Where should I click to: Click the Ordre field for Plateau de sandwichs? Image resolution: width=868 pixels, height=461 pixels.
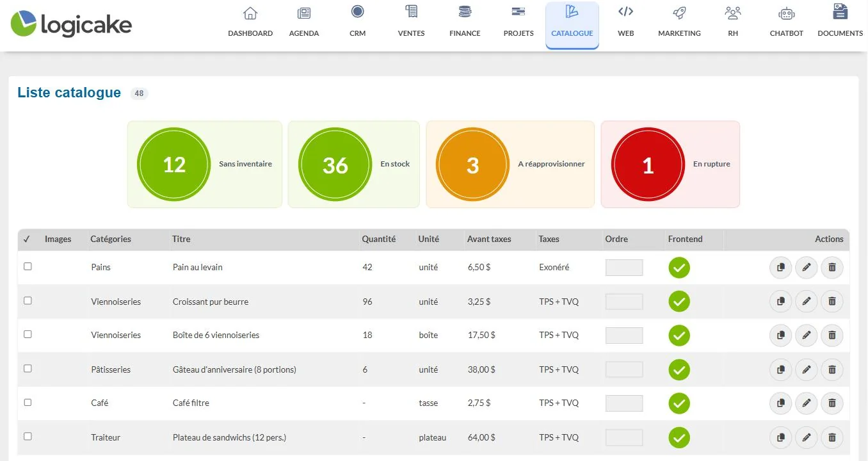(x=624, y=437)
